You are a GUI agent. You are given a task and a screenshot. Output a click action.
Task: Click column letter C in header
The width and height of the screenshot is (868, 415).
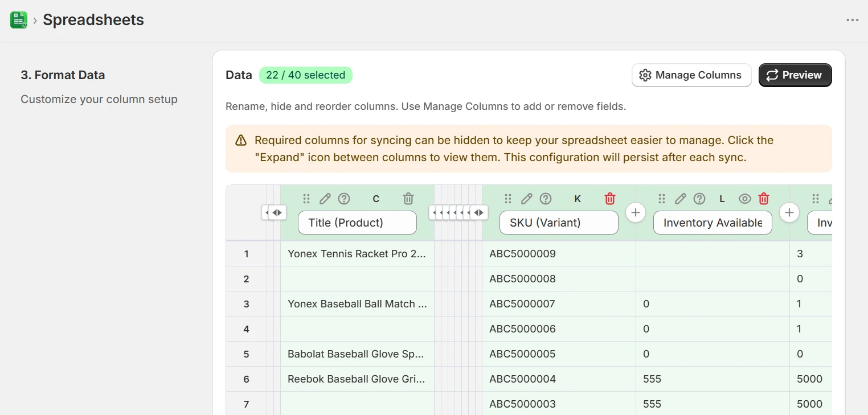coord(376,199)
